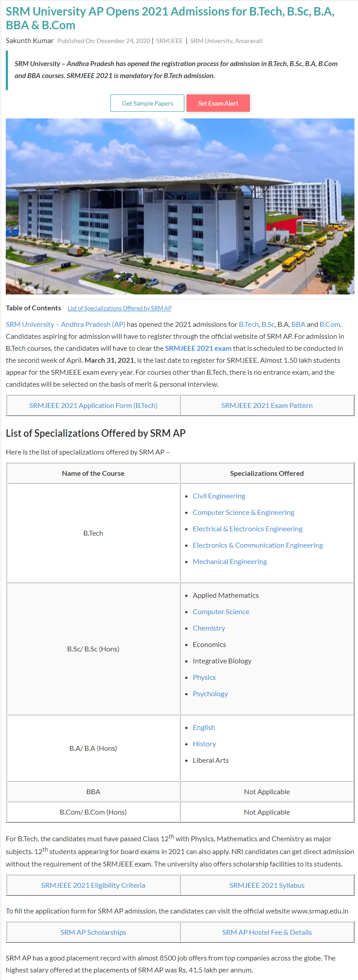Go to SRM AP Scholarships page
Image resolution: width=358 pixels, height=980 pixels.
(x=93, y=933)
